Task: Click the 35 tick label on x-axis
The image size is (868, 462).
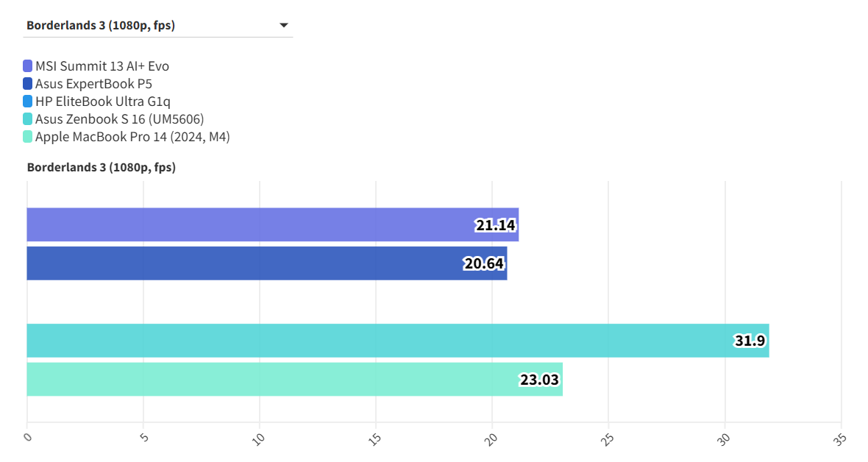Action: [x=840, y=438]
